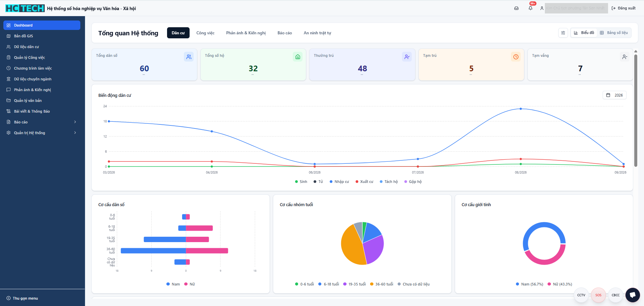Toggle Nhập cư series in legend
The image size is (644, 306).
[339, 182]
